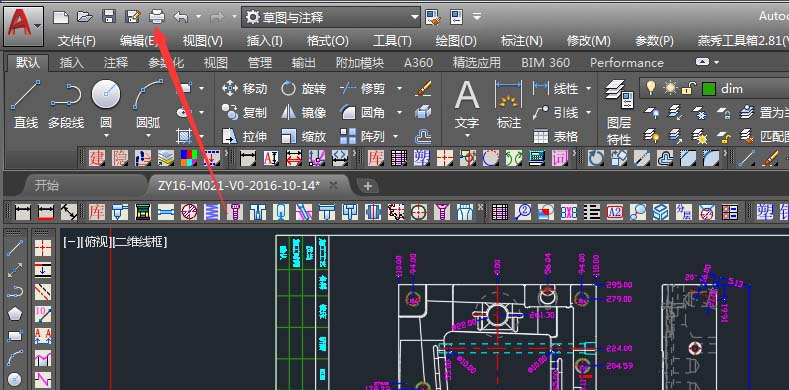Activate the Copy (复制) command
Screen dimensions: 789x390
(x=245, y=112)
